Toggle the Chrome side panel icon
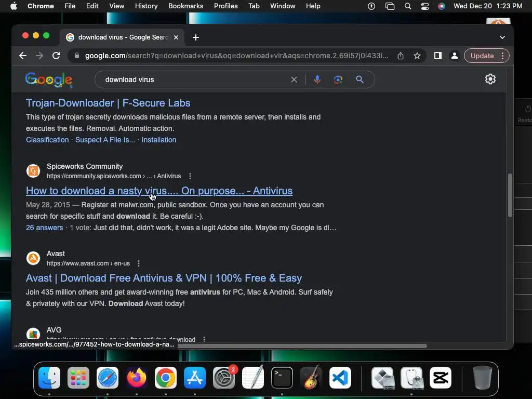The width and height of the screenshot is (532, 399). coord(437,56)
